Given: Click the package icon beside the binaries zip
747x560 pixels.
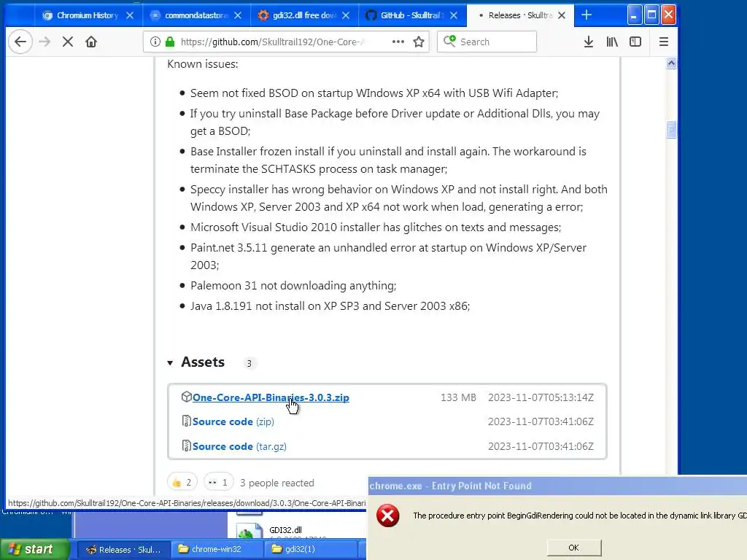Looking at the screenshot, I should coord(186,397).
